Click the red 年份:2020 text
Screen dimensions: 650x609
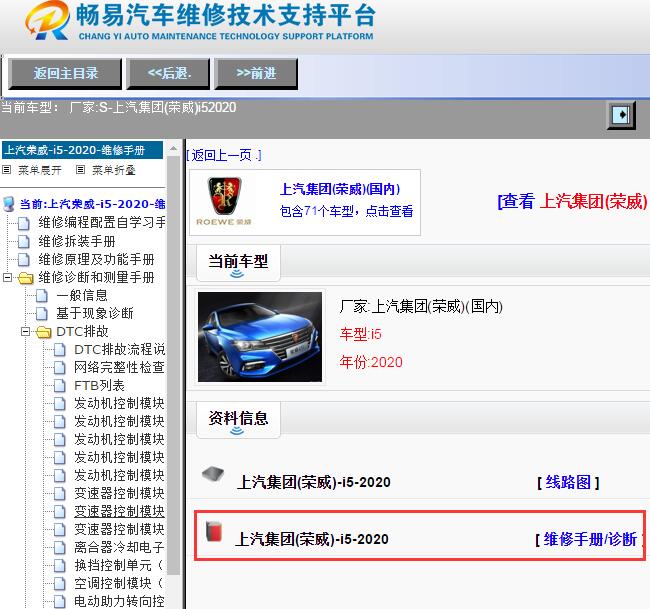[x=371, y=362]
